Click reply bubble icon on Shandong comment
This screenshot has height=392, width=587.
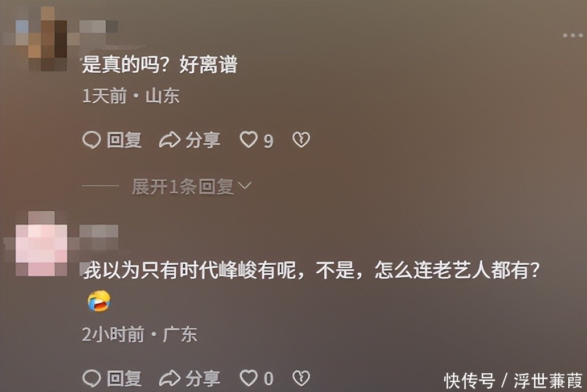click(92, 140)
